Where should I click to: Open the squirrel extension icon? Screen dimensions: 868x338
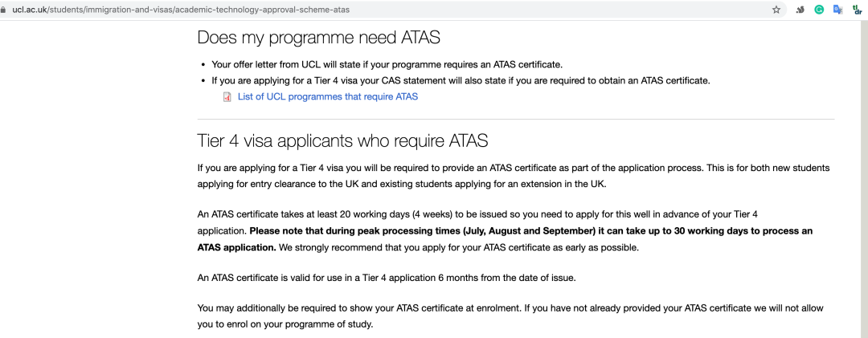800,10
